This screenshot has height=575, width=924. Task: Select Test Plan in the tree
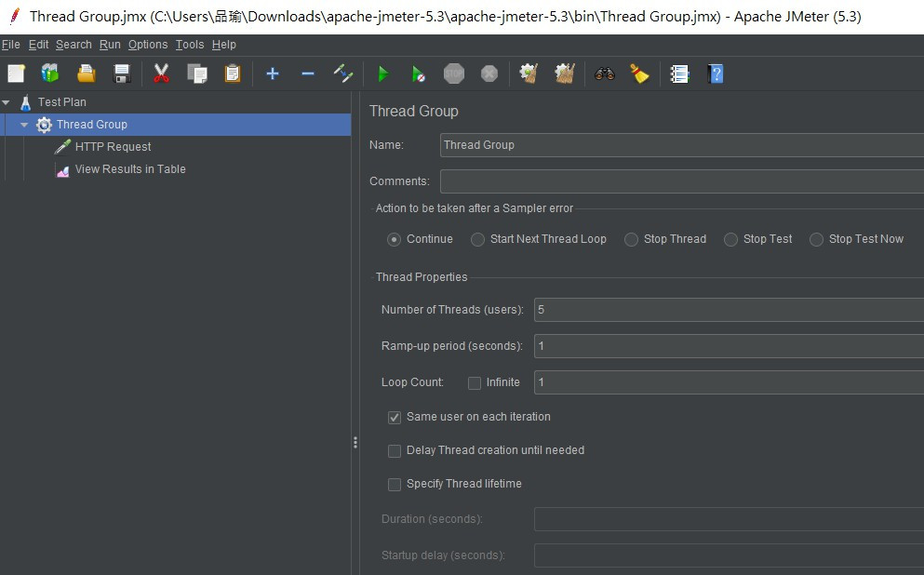[x=61, y=102]
